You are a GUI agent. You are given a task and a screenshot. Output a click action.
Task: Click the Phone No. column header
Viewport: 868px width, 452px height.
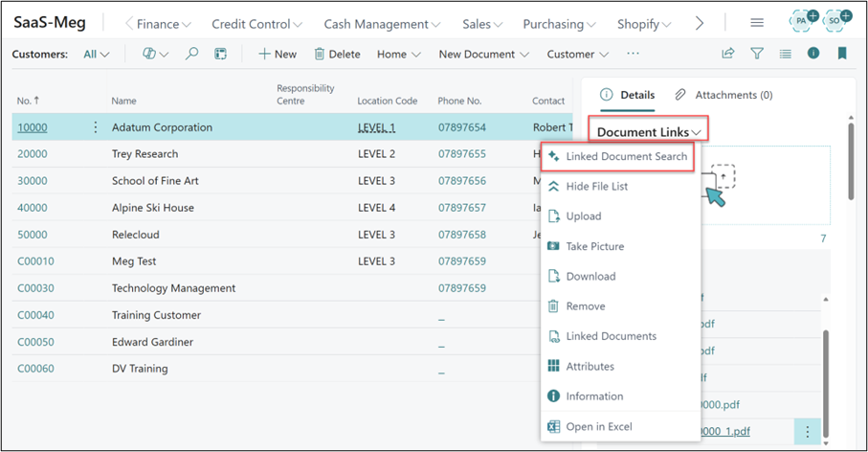coord(459,101)
